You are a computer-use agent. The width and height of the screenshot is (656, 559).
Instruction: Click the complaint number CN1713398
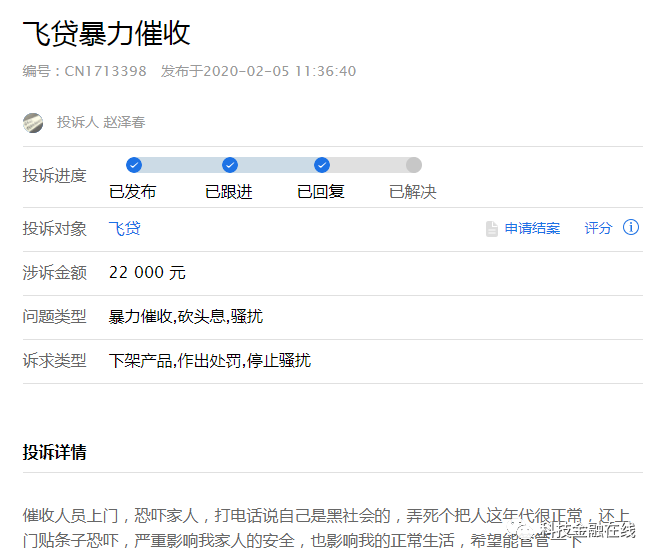tap(105, 71)
